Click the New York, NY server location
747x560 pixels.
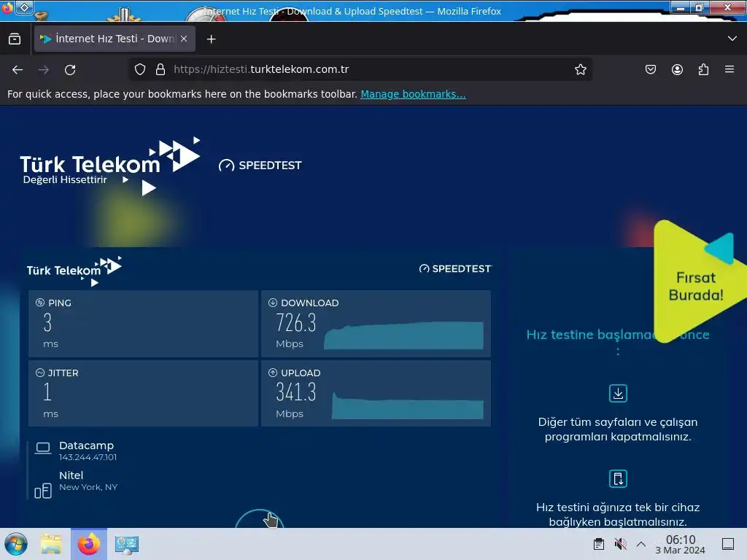tap(88, 487)
